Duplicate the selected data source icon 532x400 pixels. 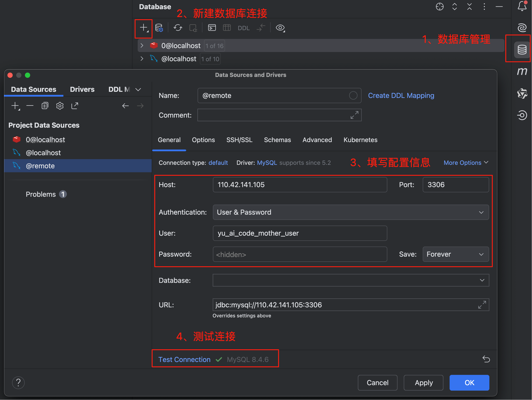tap(45, 106)
